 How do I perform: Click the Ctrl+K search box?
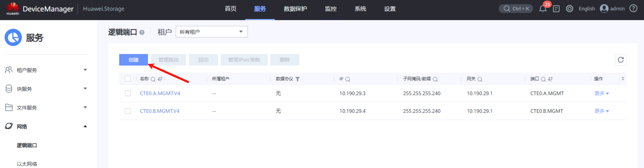point(516,9)
